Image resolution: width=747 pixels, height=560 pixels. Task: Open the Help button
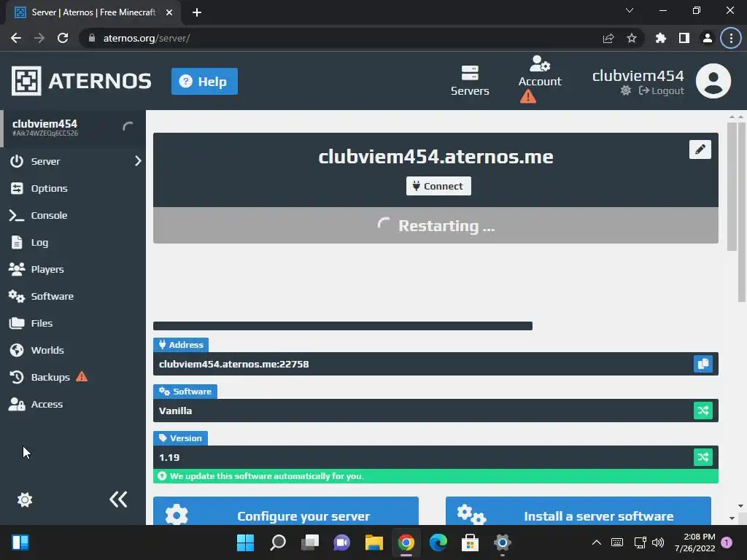[204, 82]
